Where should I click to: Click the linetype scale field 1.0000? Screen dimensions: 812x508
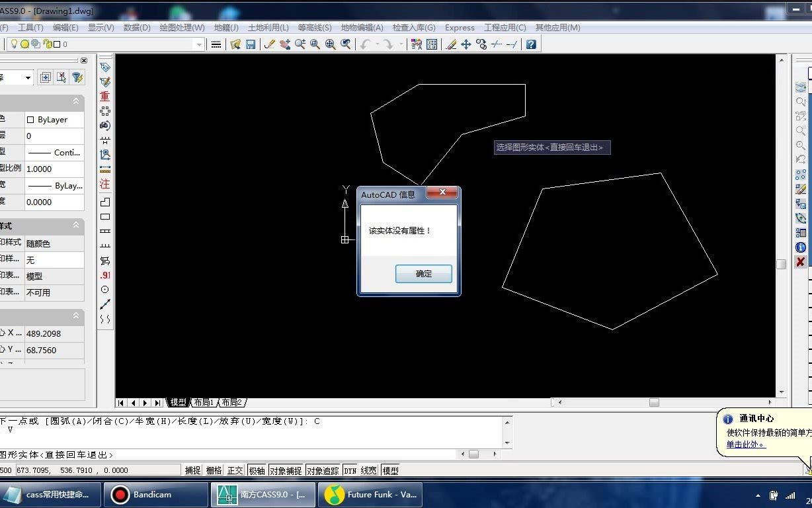click(54, 169)
